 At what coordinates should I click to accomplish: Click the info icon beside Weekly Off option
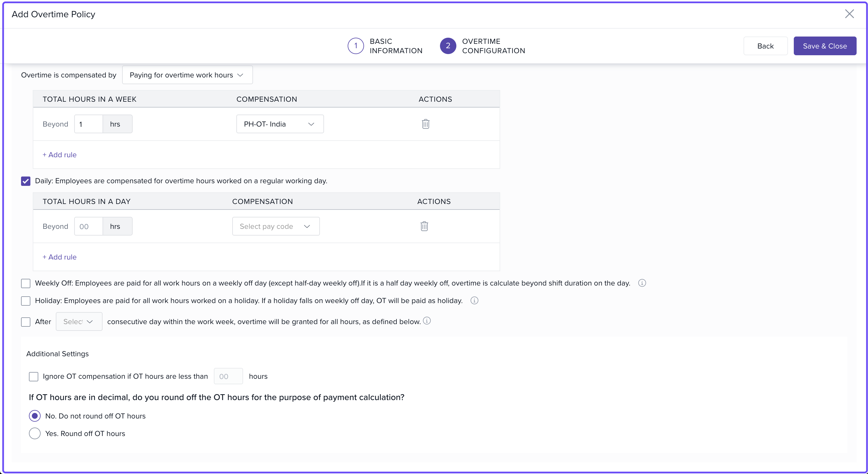[x=642, y=283]
